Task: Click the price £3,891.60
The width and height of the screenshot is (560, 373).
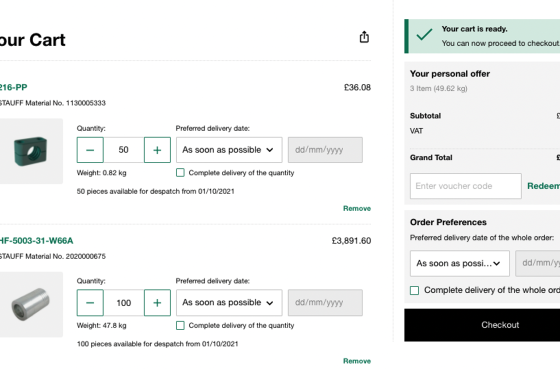Action: point(351,241)
